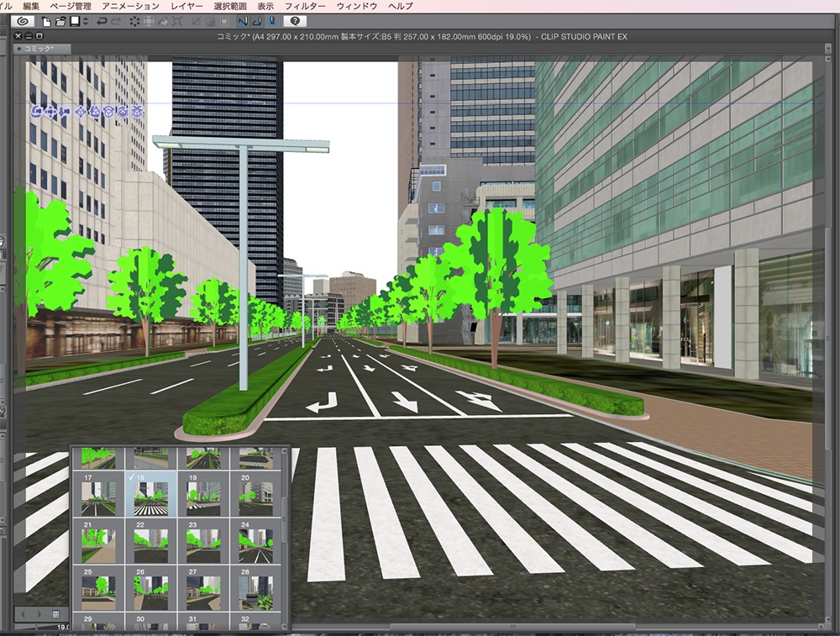840x636 pixels.
Task: Click the CLIP STUDIO logo icon at toolbar left
Action: [x=24, y=20]
